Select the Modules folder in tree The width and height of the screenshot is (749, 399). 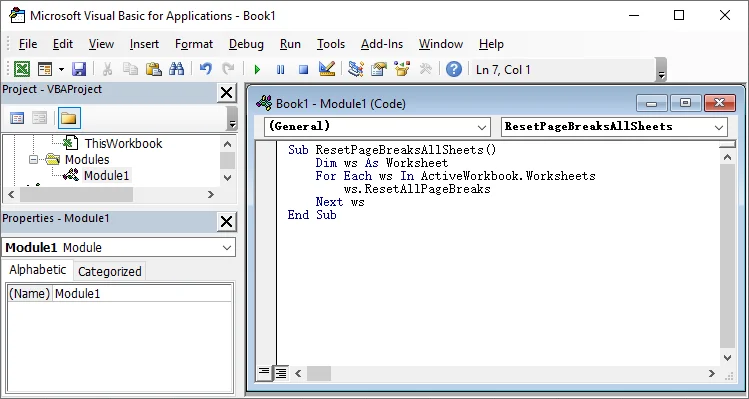[x=87, y=160]
